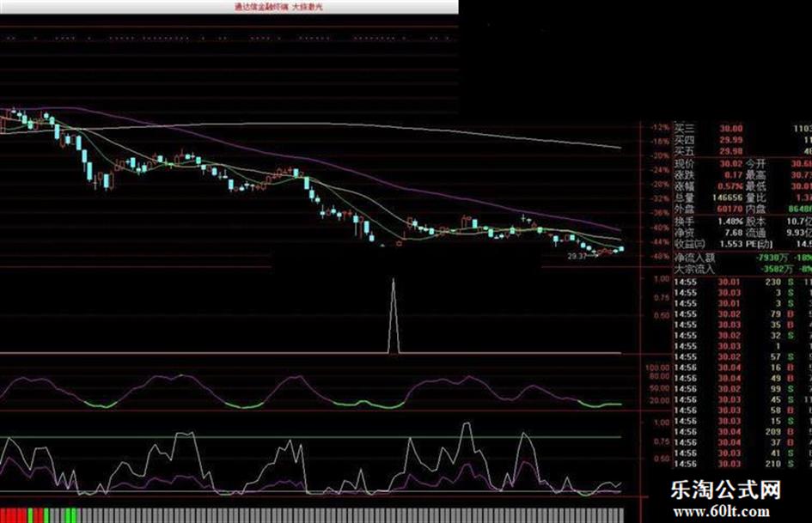Image resolution: width=812 pixels, height=523 pixels.
Task: Select the tick row with volume 209
Action: click(742, 432)
